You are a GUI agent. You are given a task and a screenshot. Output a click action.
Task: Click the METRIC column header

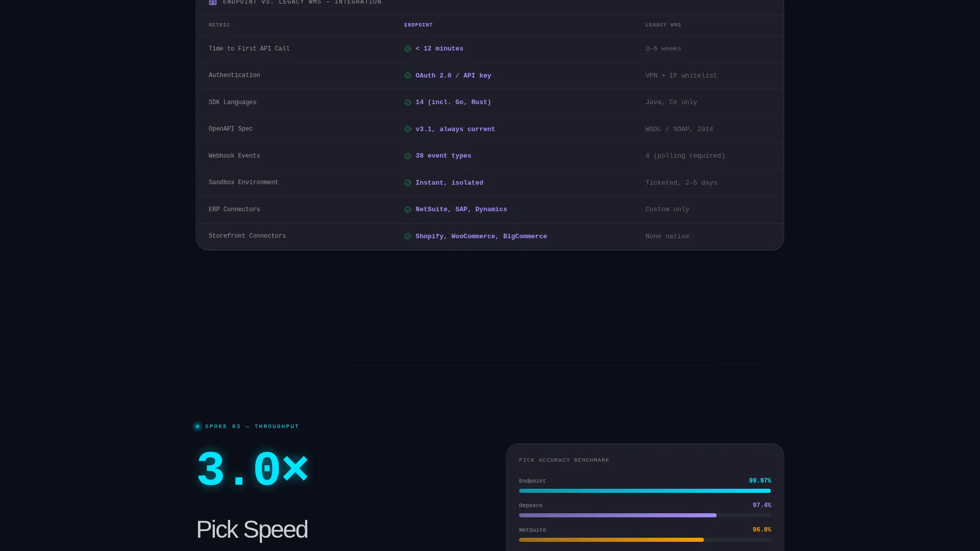pos(219,25)
